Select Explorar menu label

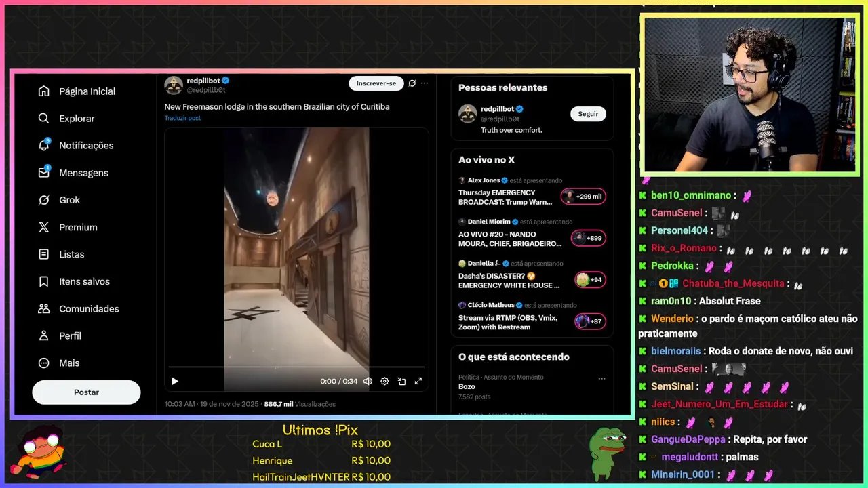[x=77, y=119]
